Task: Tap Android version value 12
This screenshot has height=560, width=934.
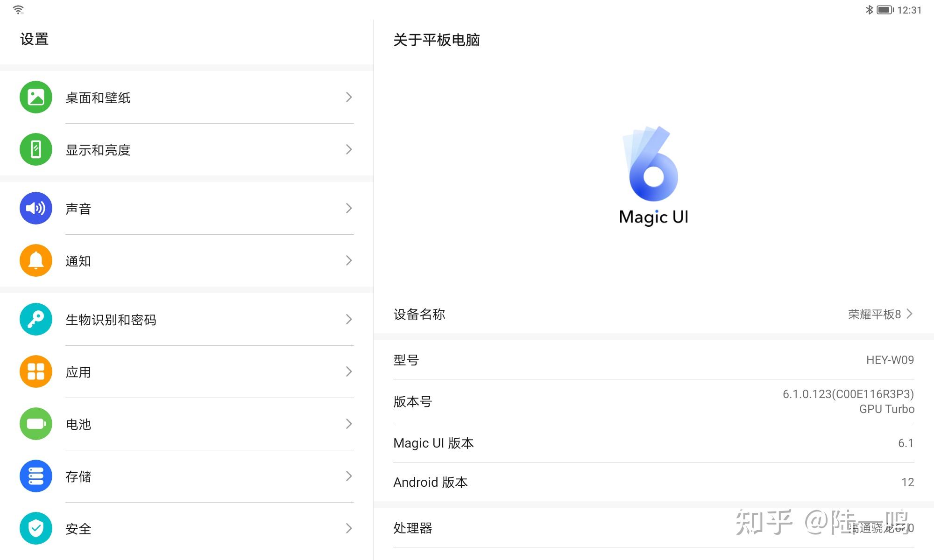Action: point(908,482)
